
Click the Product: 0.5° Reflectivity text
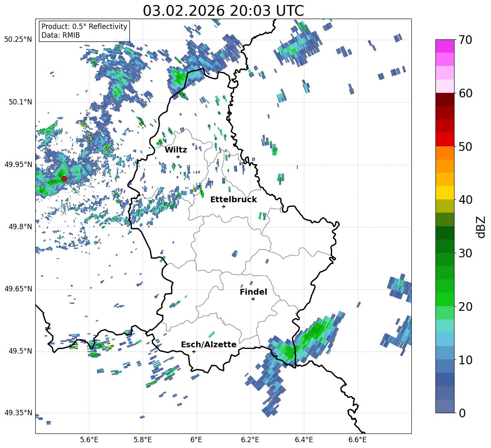(x=84, y=26)
